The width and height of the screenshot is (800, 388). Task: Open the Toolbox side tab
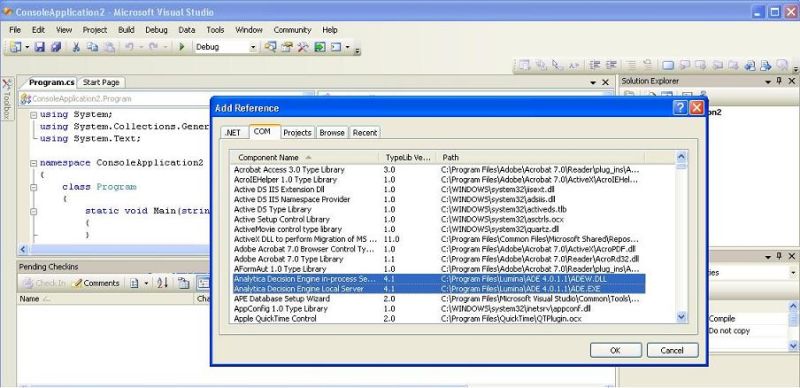[x=7, y=98]
